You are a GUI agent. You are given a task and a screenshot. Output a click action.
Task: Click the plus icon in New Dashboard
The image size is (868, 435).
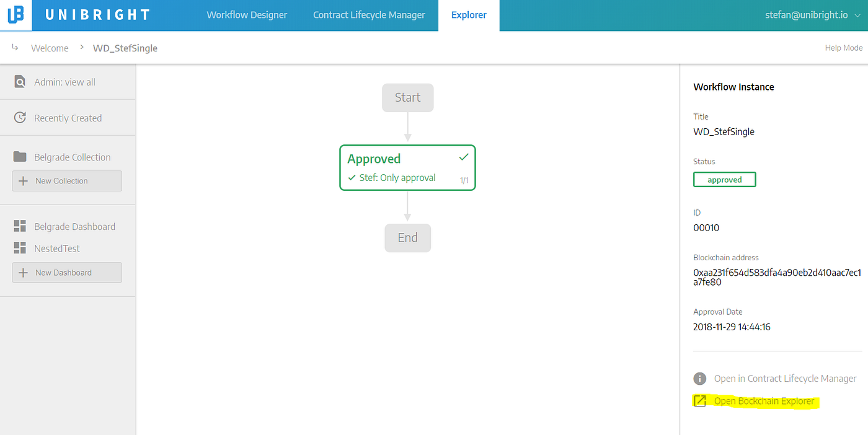[24, 273]
